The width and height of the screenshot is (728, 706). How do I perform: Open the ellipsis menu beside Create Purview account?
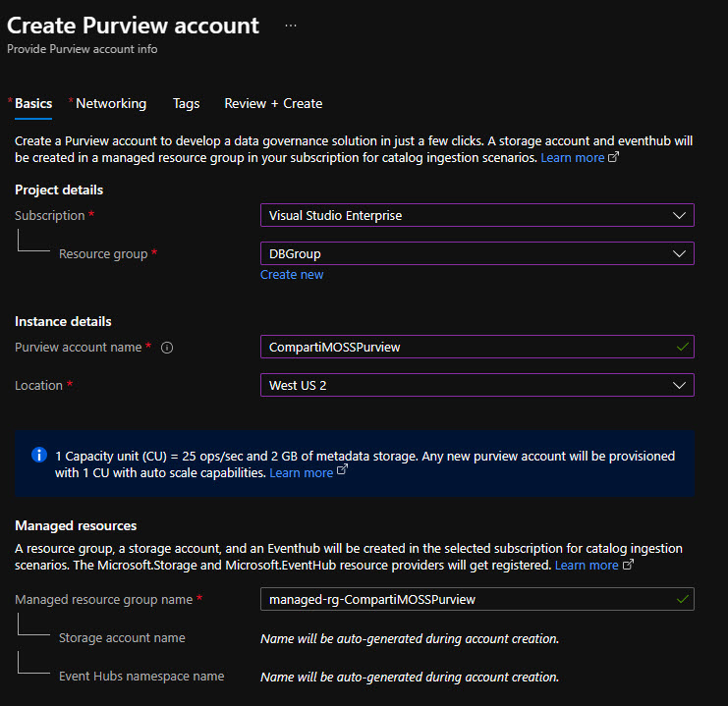tap(291, 26)
